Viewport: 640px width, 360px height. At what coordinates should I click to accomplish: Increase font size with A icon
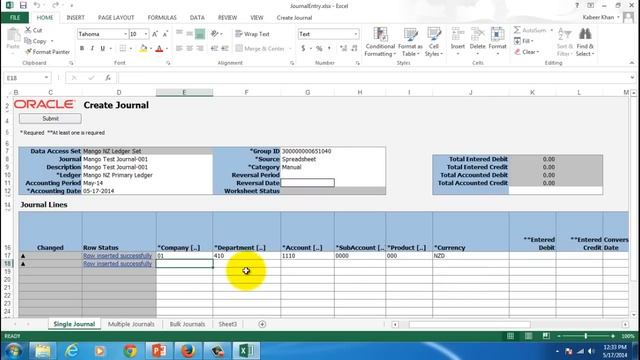click(155, 34)
